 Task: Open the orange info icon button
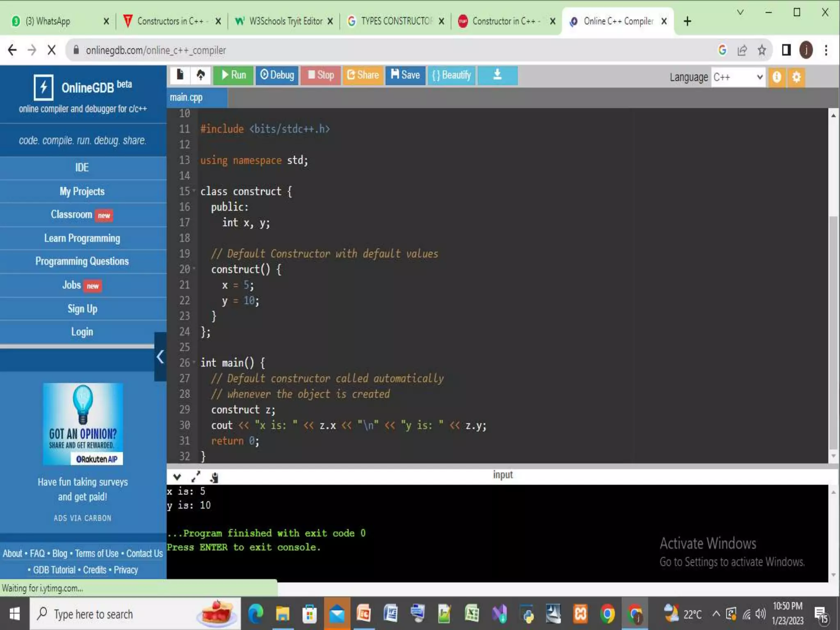[776, 77]
